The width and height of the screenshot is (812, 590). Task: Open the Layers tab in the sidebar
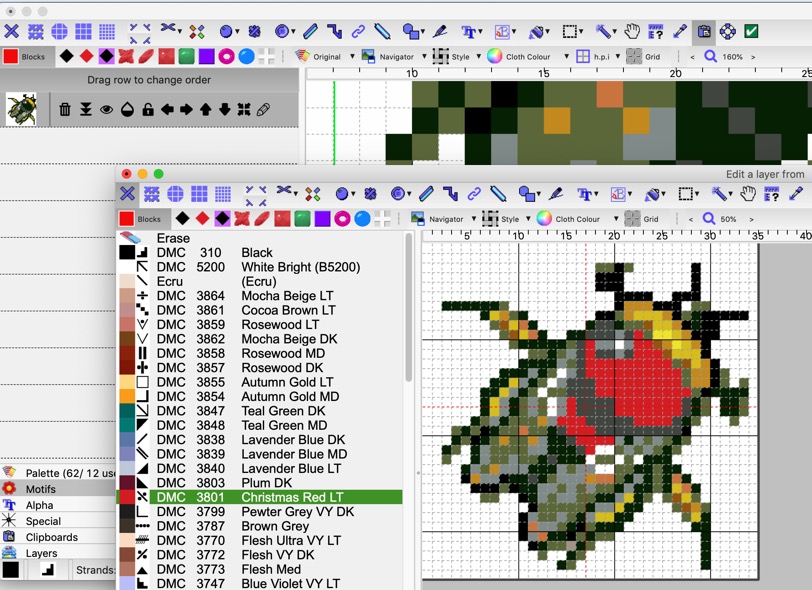click(42, 553)
